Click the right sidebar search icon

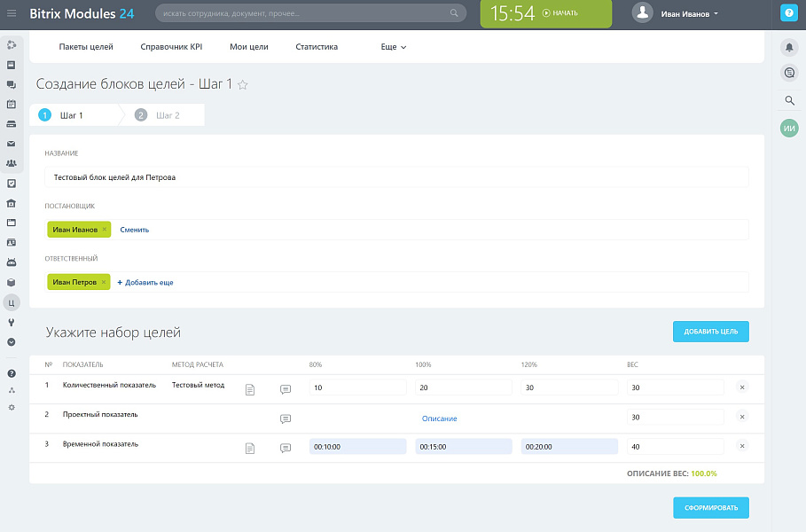coord(789,101)
